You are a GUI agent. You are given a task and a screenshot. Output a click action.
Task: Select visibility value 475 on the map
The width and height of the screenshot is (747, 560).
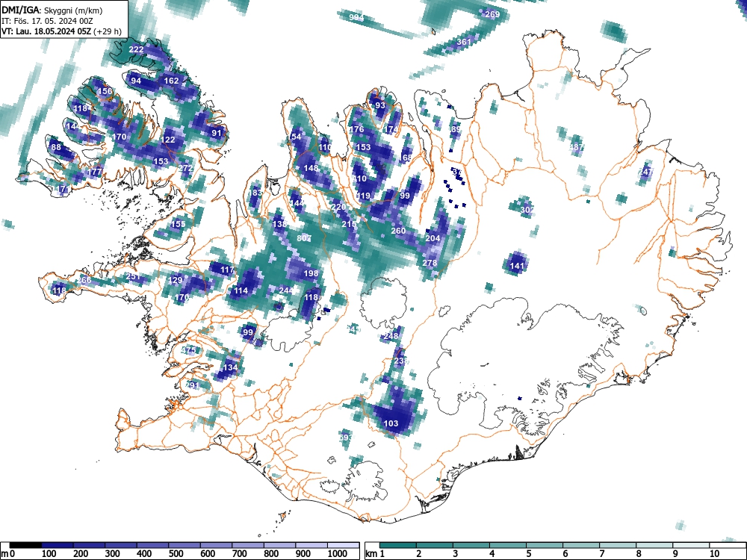189,350
